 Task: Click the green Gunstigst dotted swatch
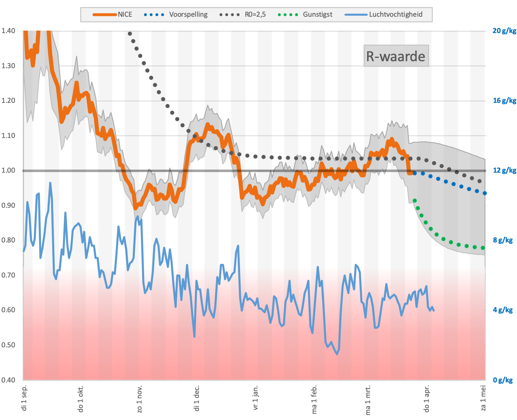(x=288, y=15)
